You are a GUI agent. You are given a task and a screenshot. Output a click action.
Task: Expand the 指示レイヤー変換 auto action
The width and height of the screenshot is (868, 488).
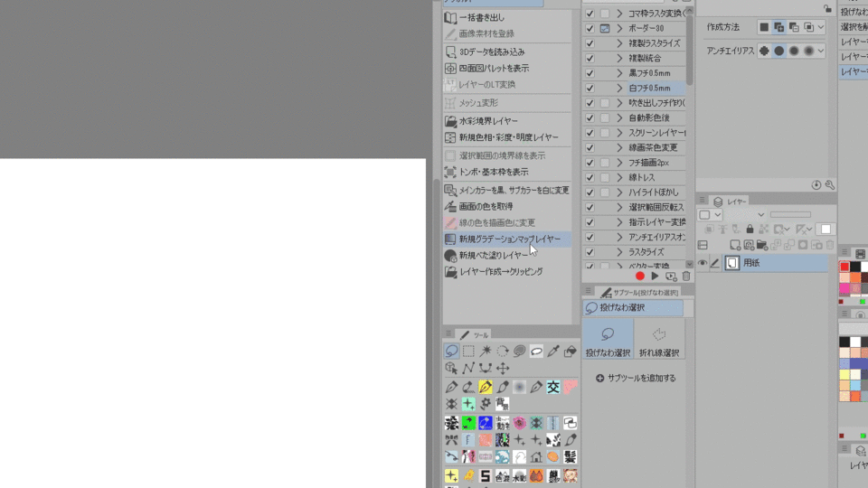coord(619,222)
